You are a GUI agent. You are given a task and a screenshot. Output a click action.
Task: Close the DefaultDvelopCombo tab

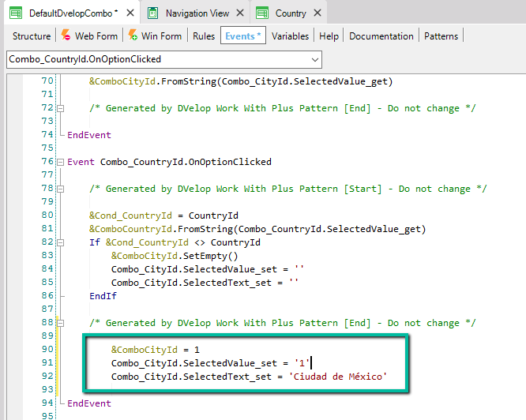pos(130,13)
